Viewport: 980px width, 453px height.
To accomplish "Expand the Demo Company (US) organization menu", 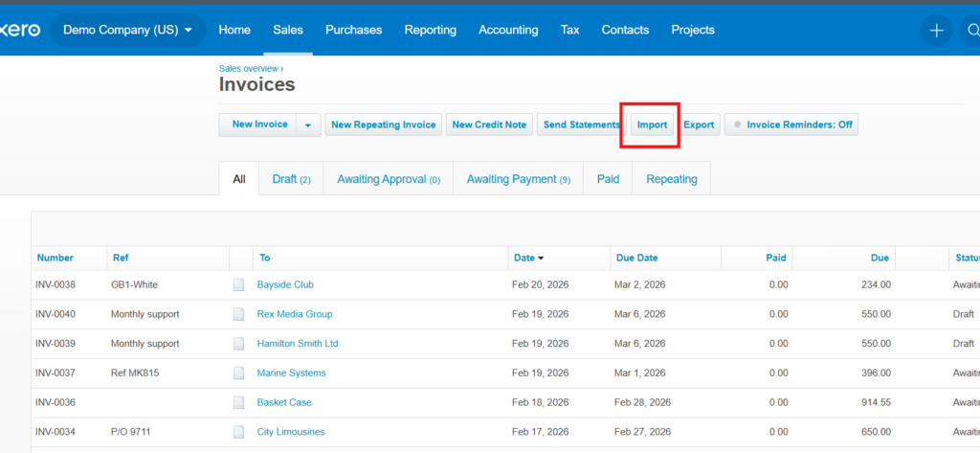I will click(127, 30).
